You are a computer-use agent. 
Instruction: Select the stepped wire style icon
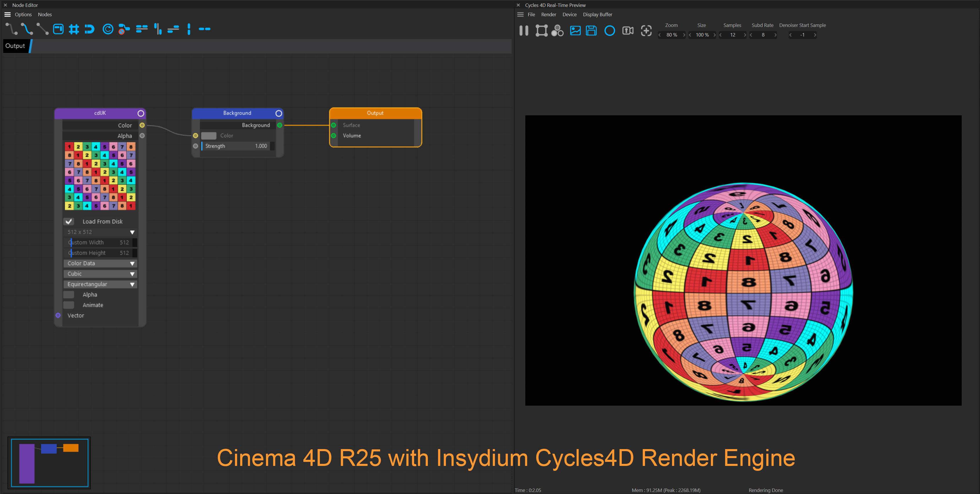11,29
